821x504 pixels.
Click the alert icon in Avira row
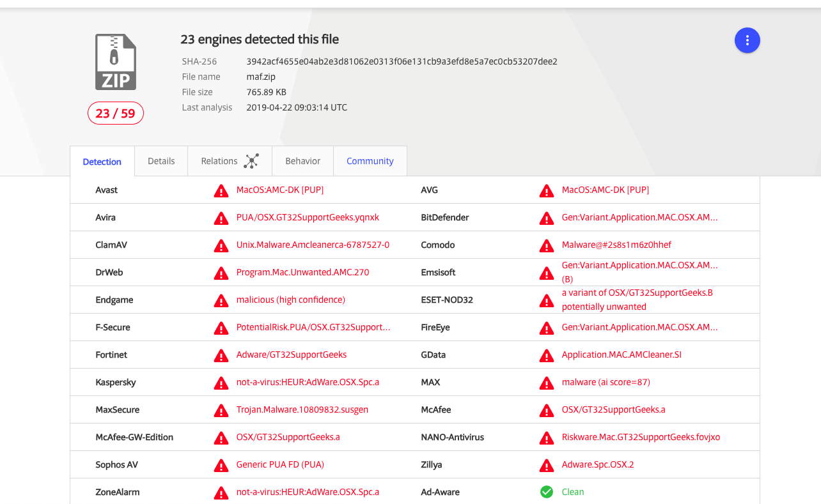pos(221,218)
